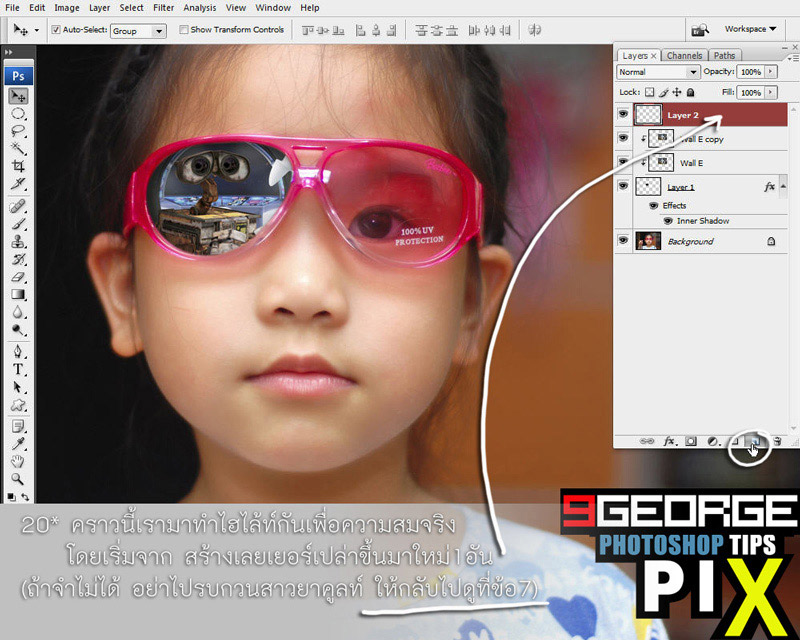Select the History Brush tool

pyautogui.click(x=18, y=259)
